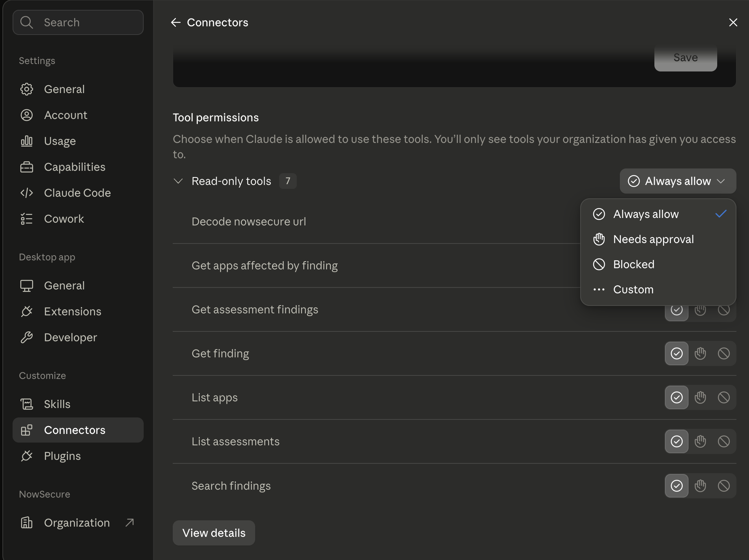Screen dimensions: 749x560
Task: Open Extensions in the sidebar
Action: [78, 311]
